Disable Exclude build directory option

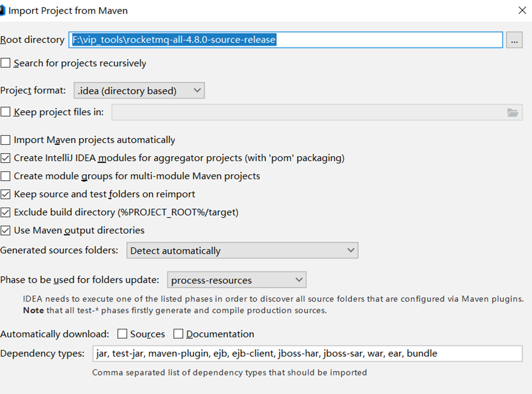pyautogui.click(x=6, y=212)
